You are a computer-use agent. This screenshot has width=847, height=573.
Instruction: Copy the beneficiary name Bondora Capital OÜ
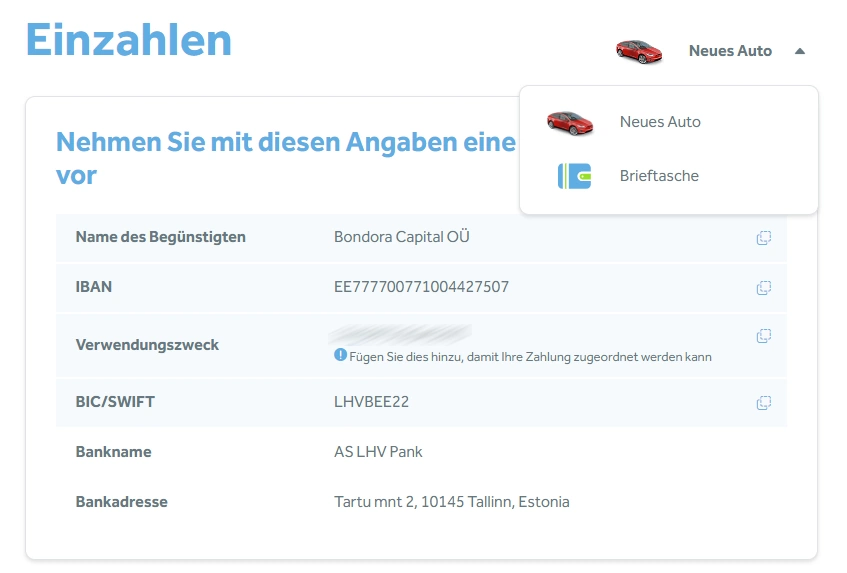(x=763, y=238)
